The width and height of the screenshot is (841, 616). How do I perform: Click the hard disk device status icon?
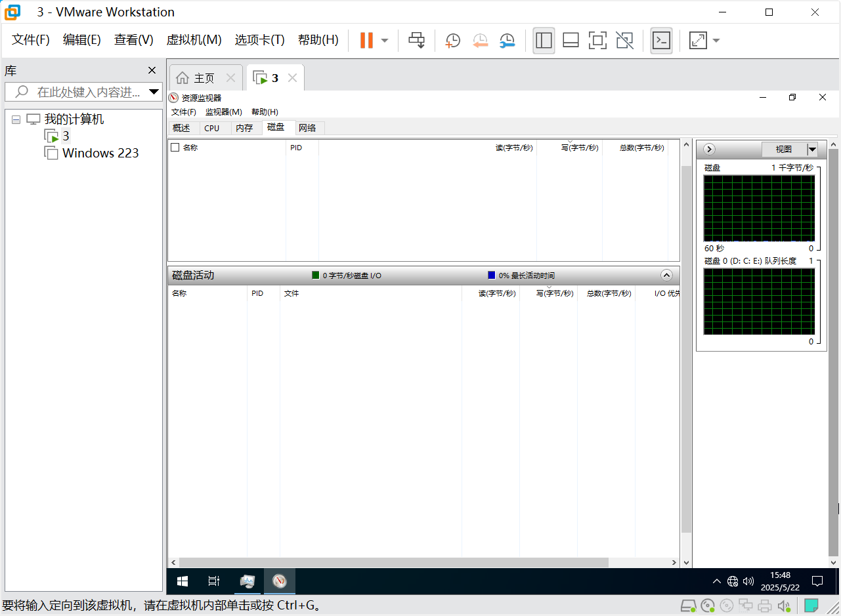point(688,606)
